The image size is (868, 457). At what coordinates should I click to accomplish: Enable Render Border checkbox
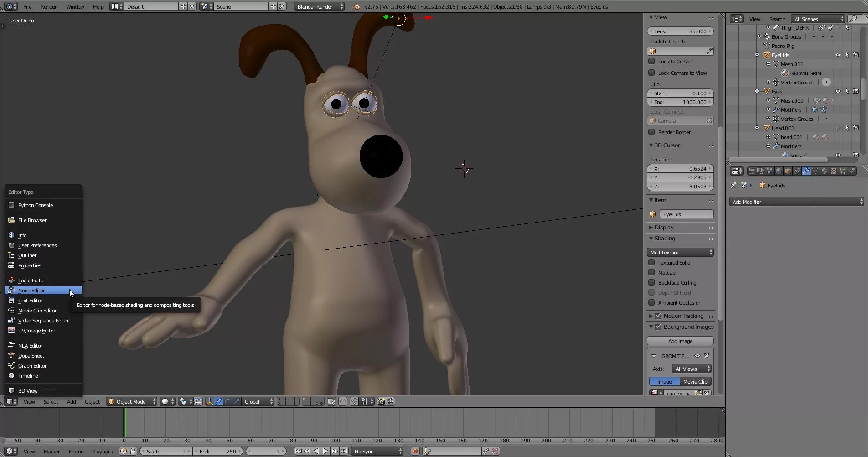tap(651, 132)
